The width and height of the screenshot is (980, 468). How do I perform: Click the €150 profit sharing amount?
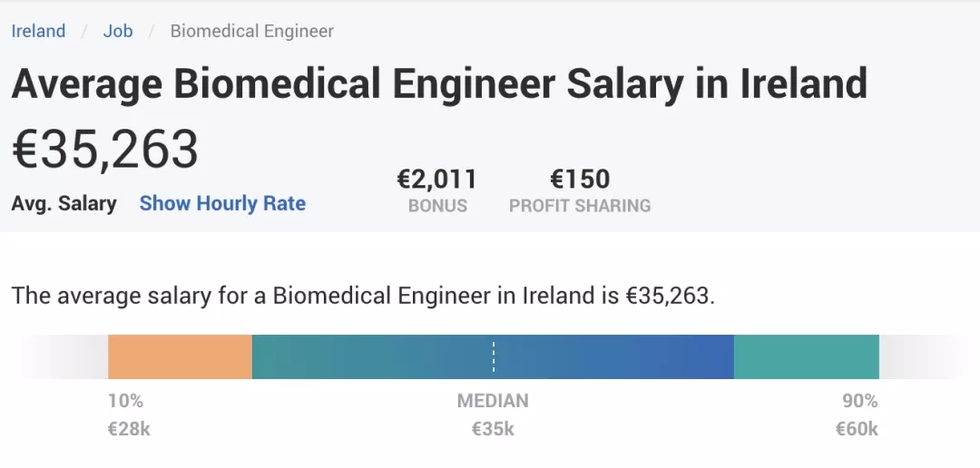[580, 179]
